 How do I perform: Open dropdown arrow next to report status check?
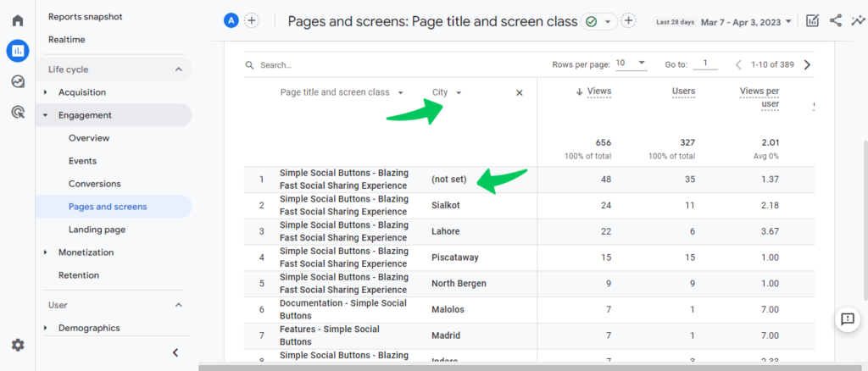607,21
